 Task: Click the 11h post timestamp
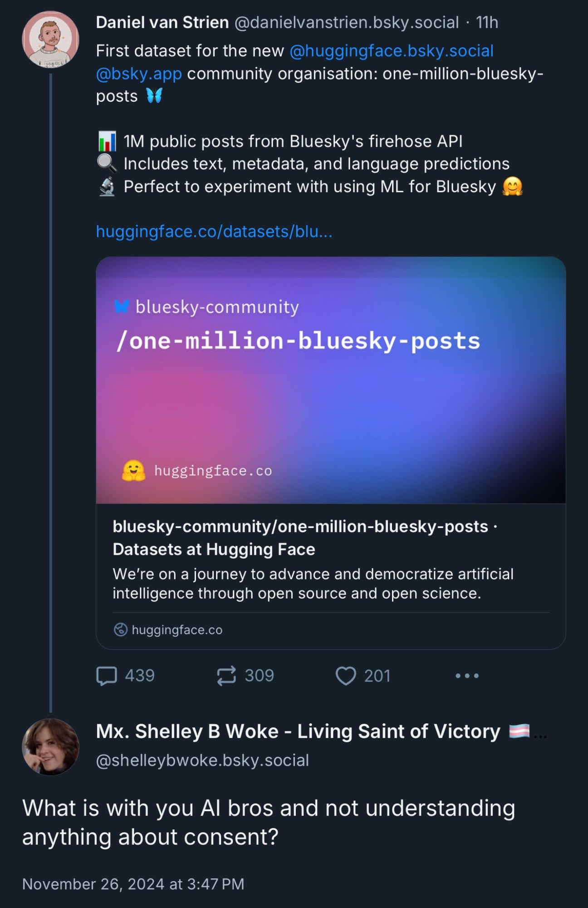(487, 22)
